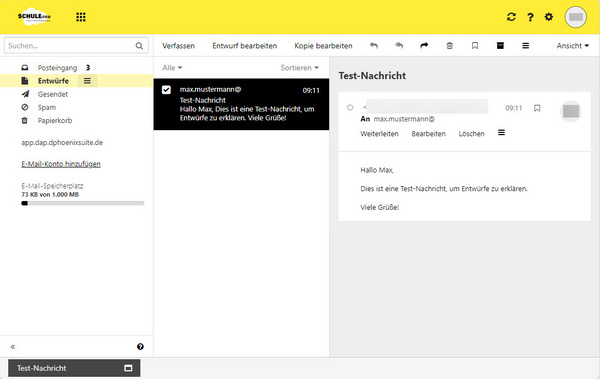Toggle the read status circle in message header
The width and height of the screenshot is (600, 379).
pyautogui.click(x=350, y=108)
